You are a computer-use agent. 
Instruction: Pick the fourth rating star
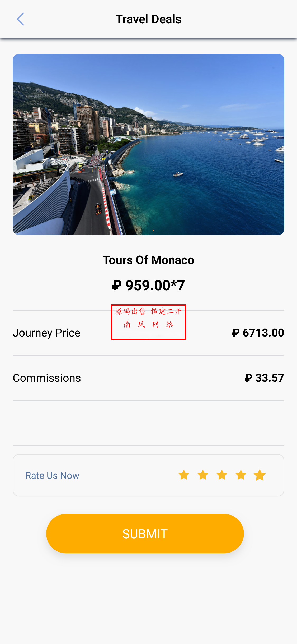coord(241,475)
